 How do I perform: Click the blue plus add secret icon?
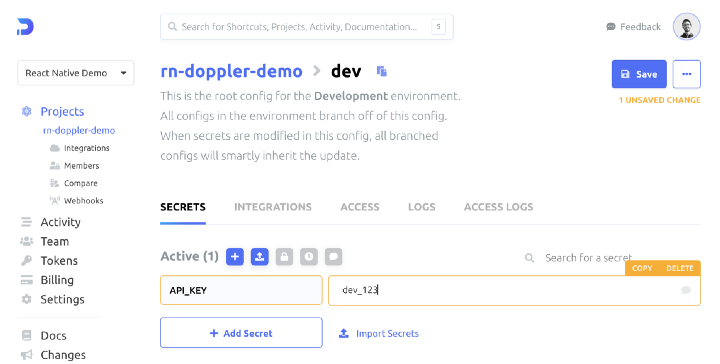click(235, 257)
